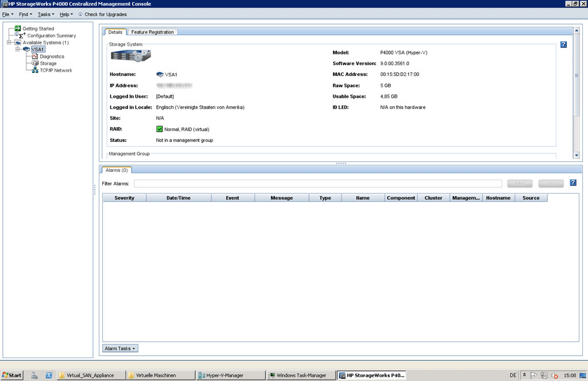The width and height of the screenshot is (588, 381).
Task: Click the Clear button
Action: coord(551,183)
